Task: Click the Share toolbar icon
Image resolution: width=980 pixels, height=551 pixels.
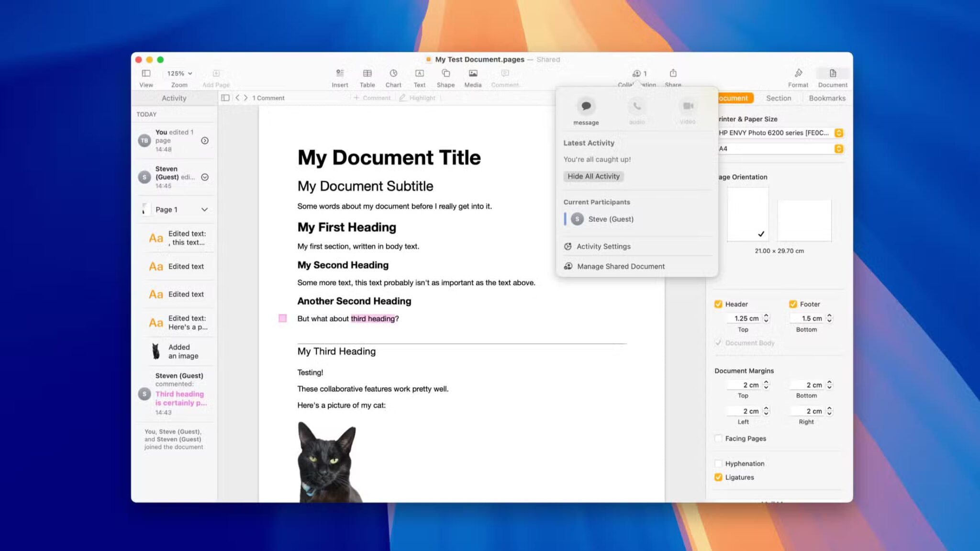Action: click(x=673, y=73)
